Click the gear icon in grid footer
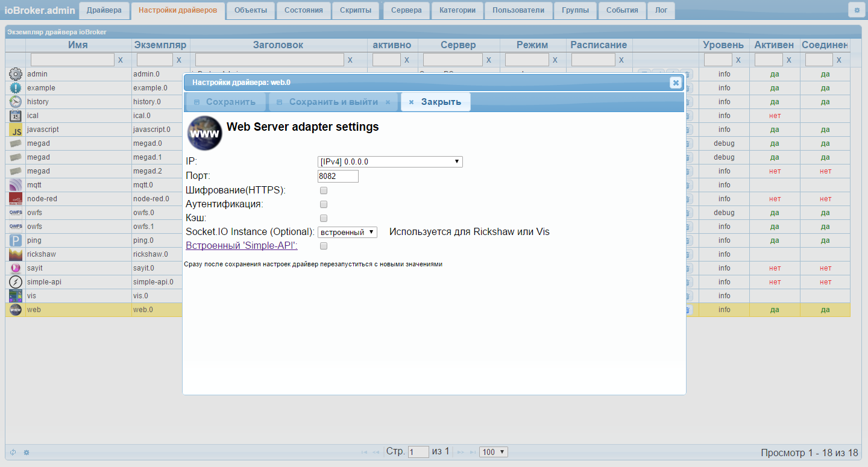This screenshot has width=868, height=467. click(x=27, y=452)
